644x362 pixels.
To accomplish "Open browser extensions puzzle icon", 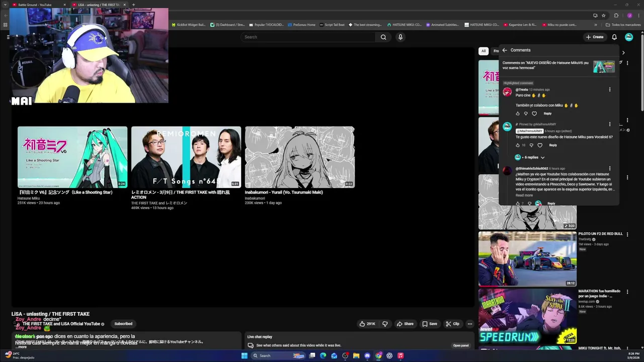I will 616,15.
